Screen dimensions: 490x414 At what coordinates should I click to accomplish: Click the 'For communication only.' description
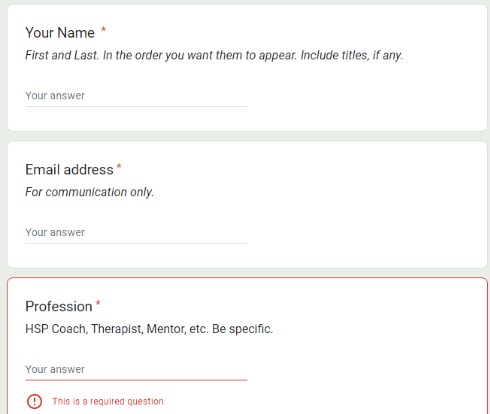[x=89, y=192]
